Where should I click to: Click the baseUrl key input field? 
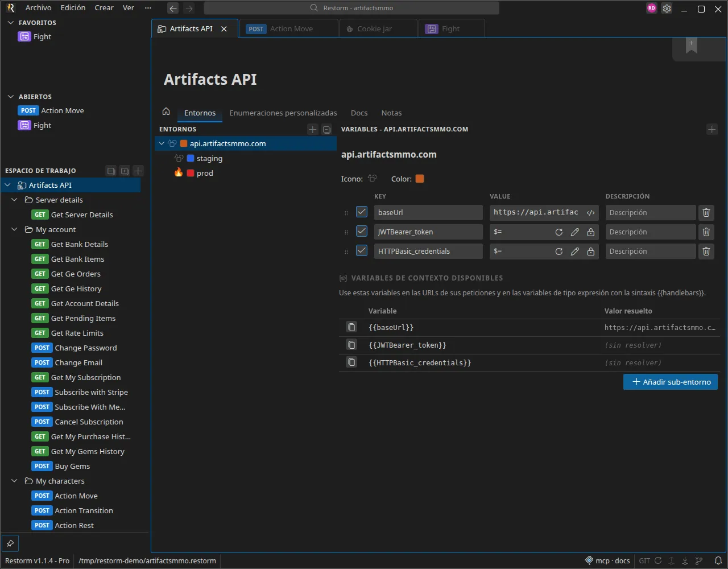click(x=428, y=213)
